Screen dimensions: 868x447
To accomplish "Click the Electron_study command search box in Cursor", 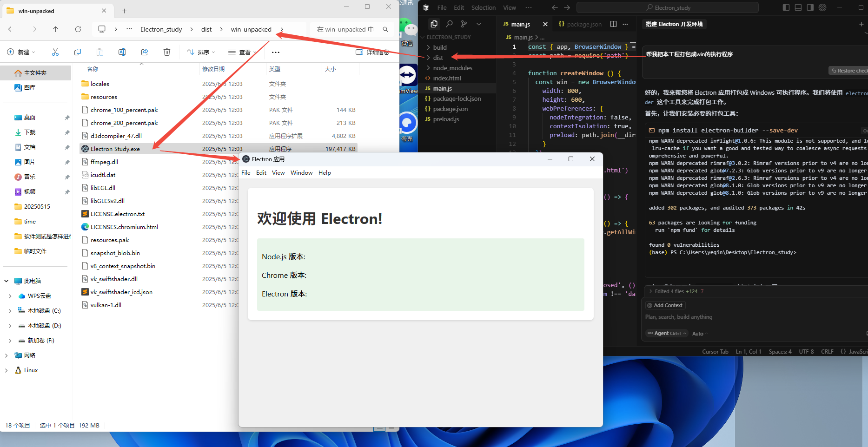I will point(668,7).
